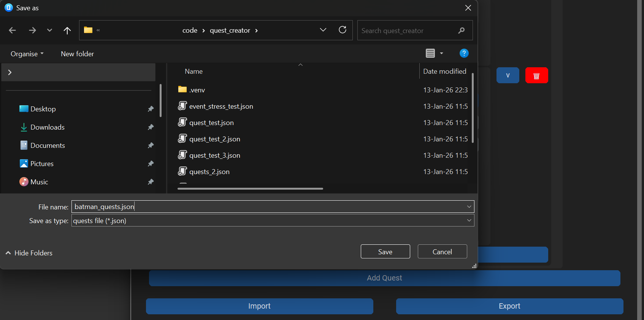Go up one folder level

coord(67,30)
